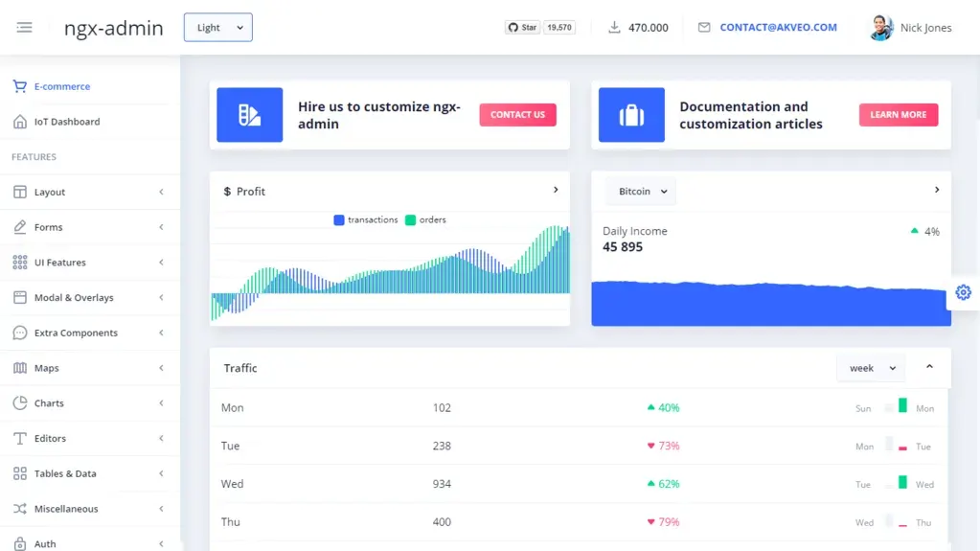Screen dimensions: 980x551
Task: Select the Layout menu label
Action: [50, 192]
